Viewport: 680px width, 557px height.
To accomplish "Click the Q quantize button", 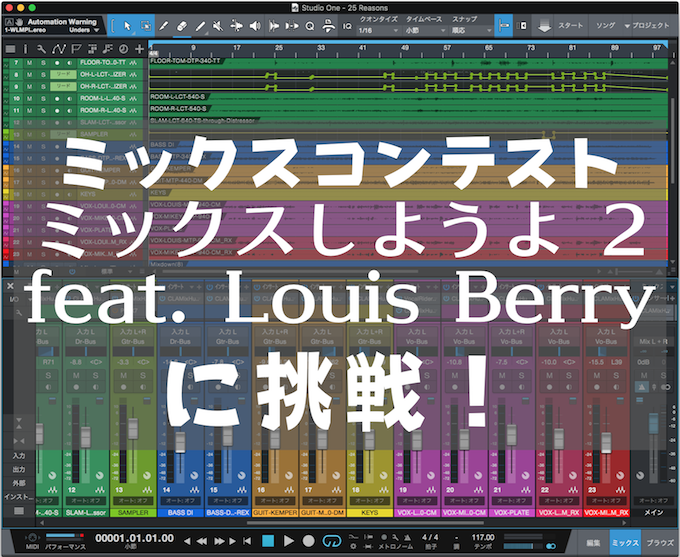I will click(310, 26).
